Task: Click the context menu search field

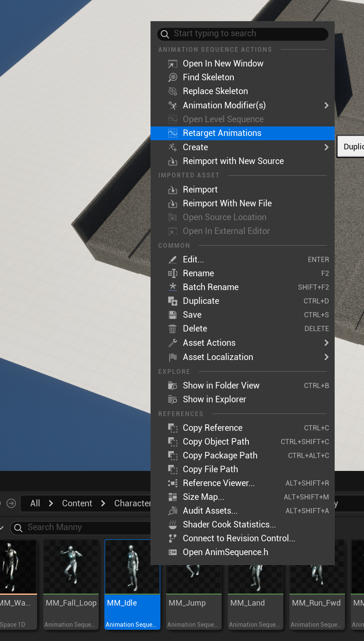Action: (243, 34)
